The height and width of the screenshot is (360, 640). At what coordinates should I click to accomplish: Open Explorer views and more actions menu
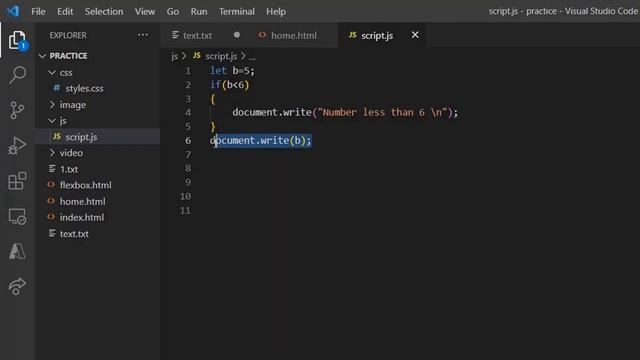[143, 35]
